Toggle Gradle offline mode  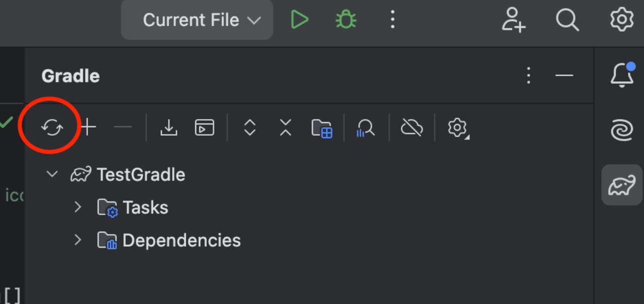pos(412,127)
